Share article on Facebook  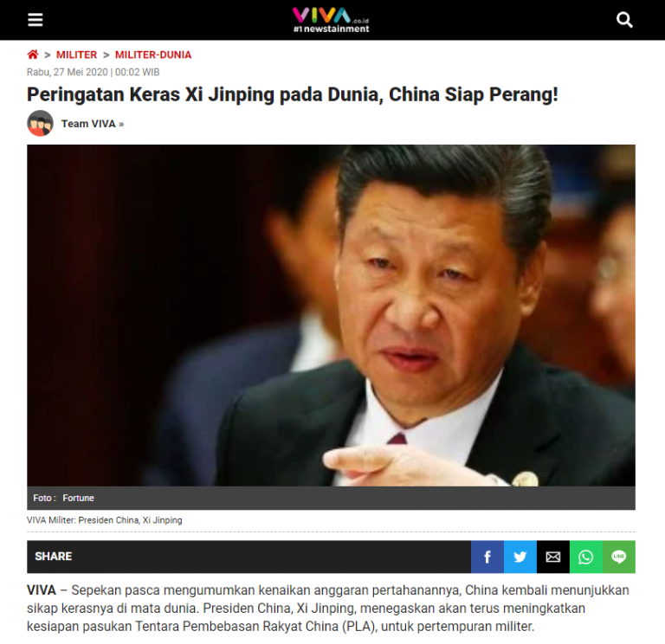point(487,557)
